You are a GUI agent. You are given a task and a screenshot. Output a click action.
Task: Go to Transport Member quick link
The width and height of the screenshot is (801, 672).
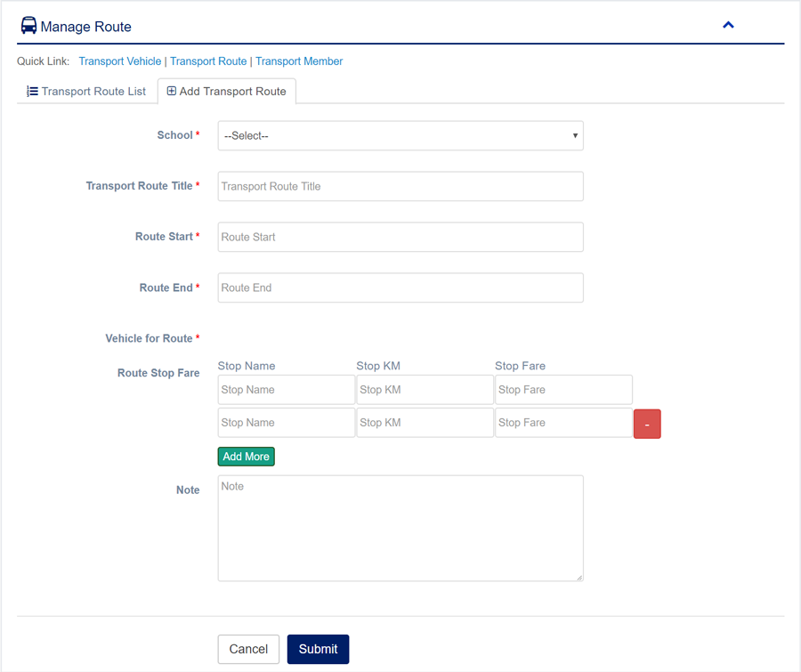coord(299,61)
